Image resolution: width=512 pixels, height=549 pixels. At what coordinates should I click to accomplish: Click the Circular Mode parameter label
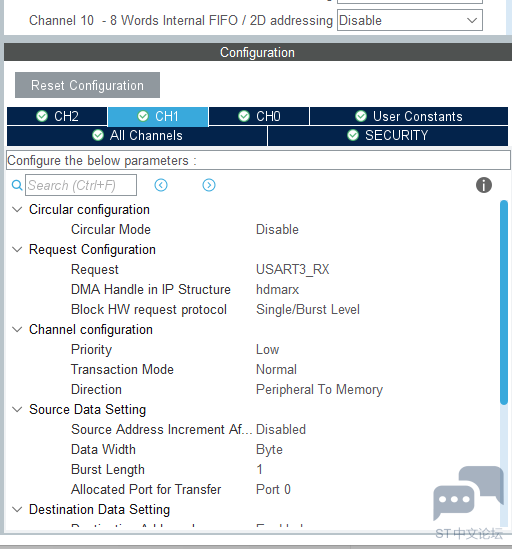pyautogui.click(x=111, y=230)
